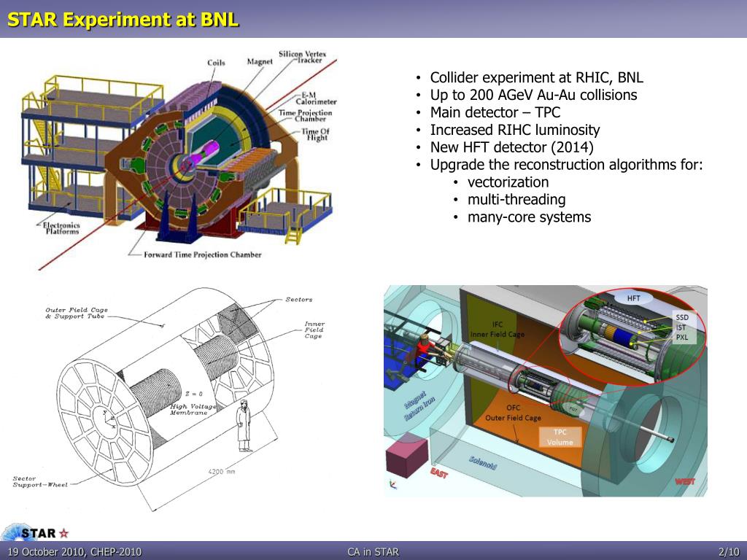Select the slide title 'STAR Experiment at BNL'

123,20
